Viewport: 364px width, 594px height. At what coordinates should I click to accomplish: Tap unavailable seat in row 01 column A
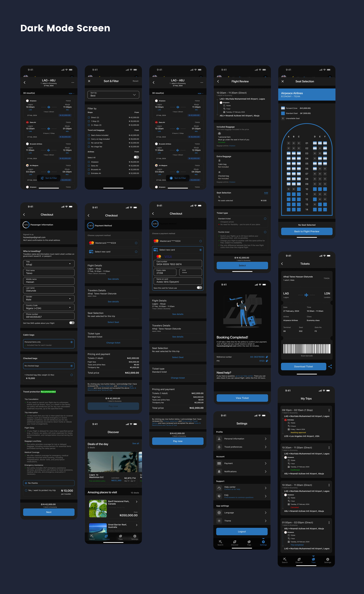(x=288, y=143)
